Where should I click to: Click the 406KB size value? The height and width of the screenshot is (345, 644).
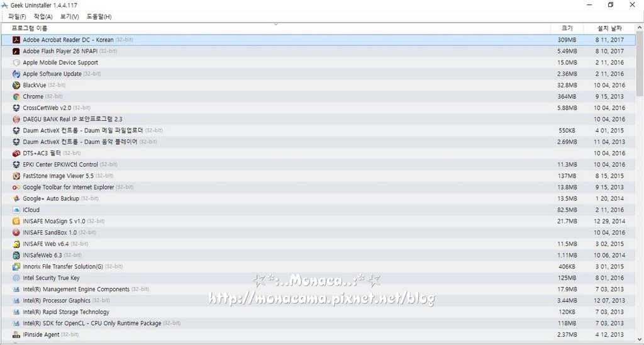coord(567,266)
